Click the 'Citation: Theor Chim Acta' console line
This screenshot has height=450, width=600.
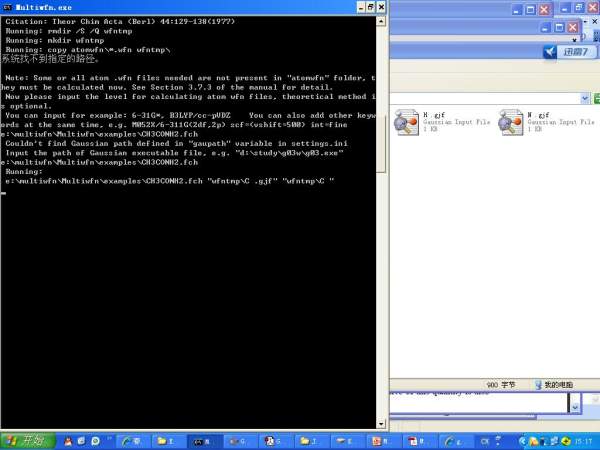pos(120,21)
